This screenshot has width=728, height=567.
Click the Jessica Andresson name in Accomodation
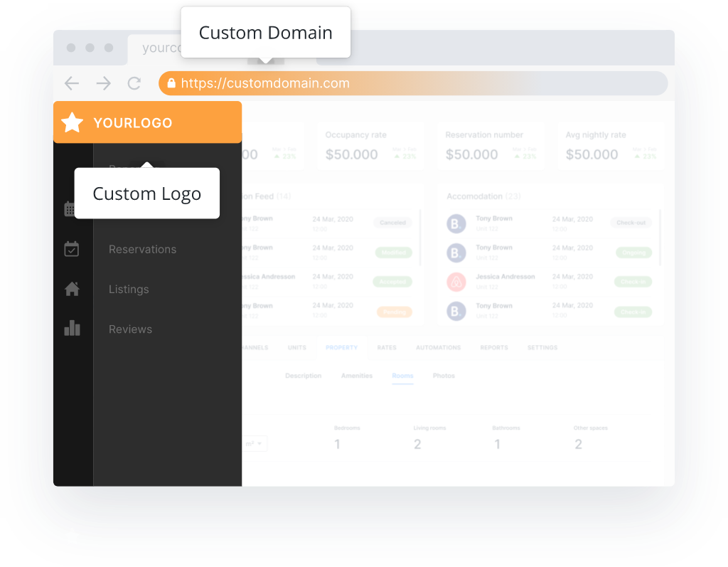coord(505,277)
